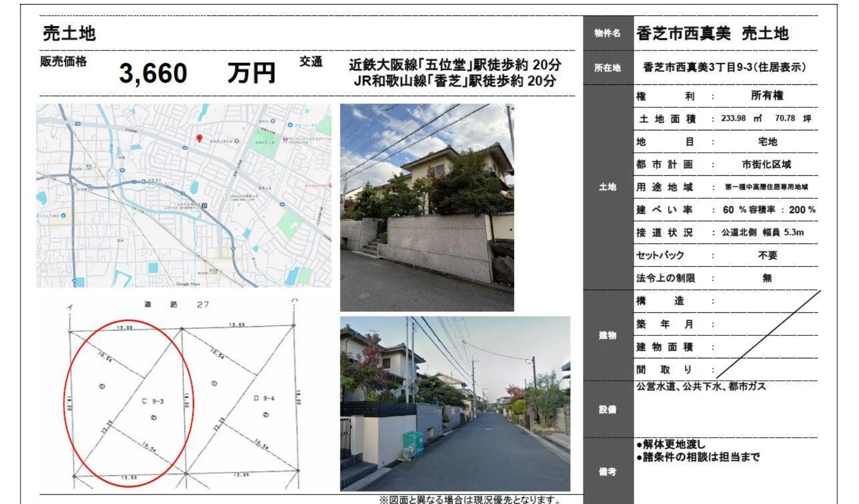This screenshot has width=859, height=504.
Task: Click the school marker beside the red pin
Action: pos(236,141)
